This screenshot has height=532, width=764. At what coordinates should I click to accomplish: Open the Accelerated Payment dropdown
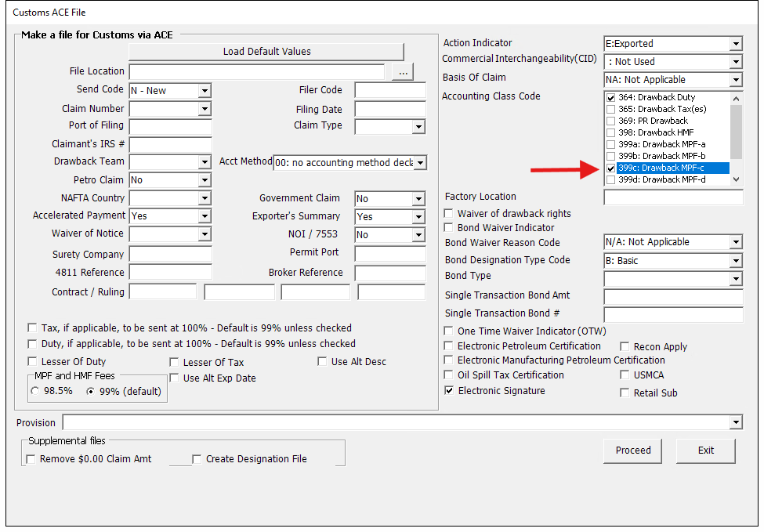(205, 215)
